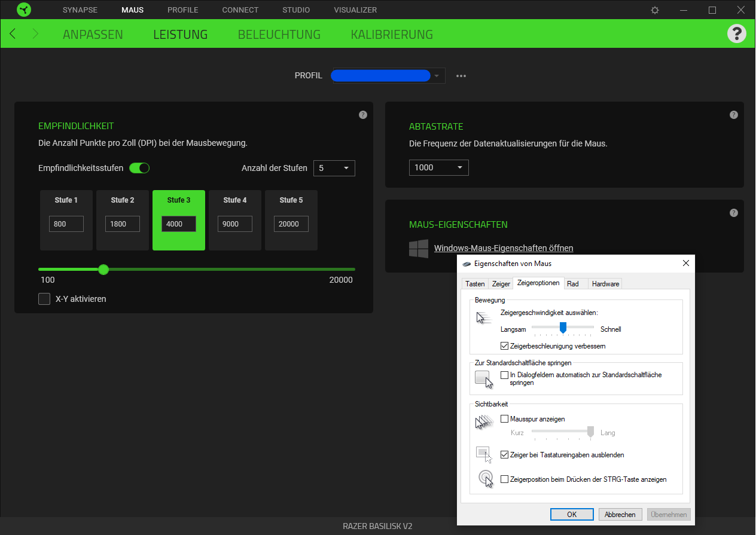Open the Abtastrate 1000 dropdown

(x=439, y=168)
